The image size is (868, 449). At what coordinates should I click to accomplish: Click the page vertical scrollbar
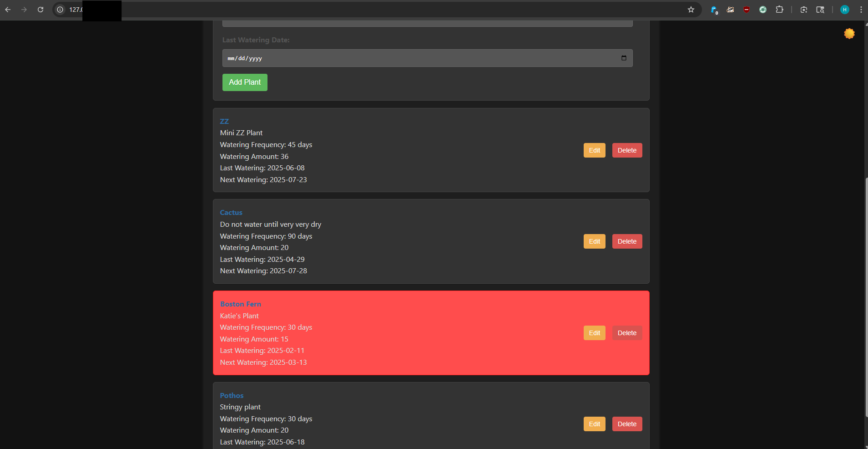[x=866, y=296]
